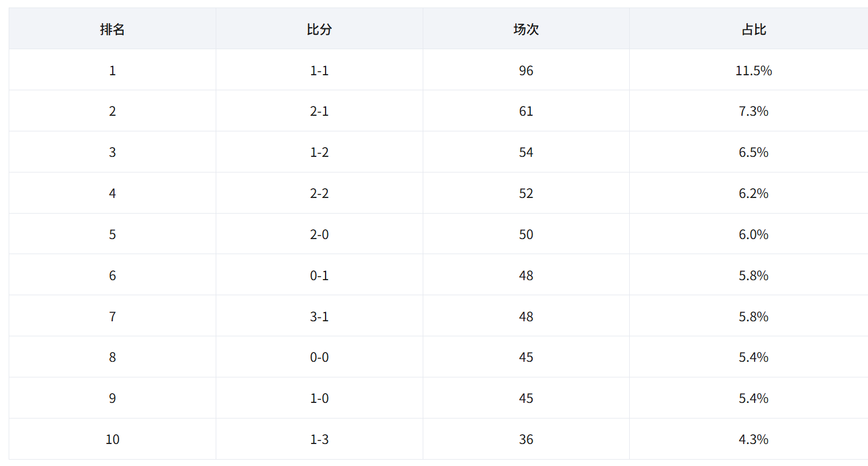Select the 2-0 score cell
868x466 pixels.
[319, 234]
